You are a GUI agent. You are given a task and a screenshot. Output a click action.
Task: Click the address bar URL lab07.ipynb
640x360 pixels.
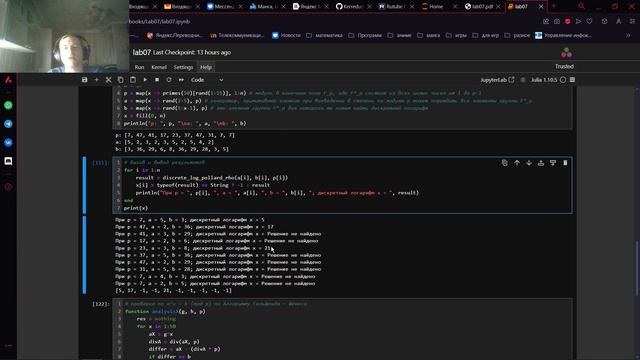coord(160,22)
